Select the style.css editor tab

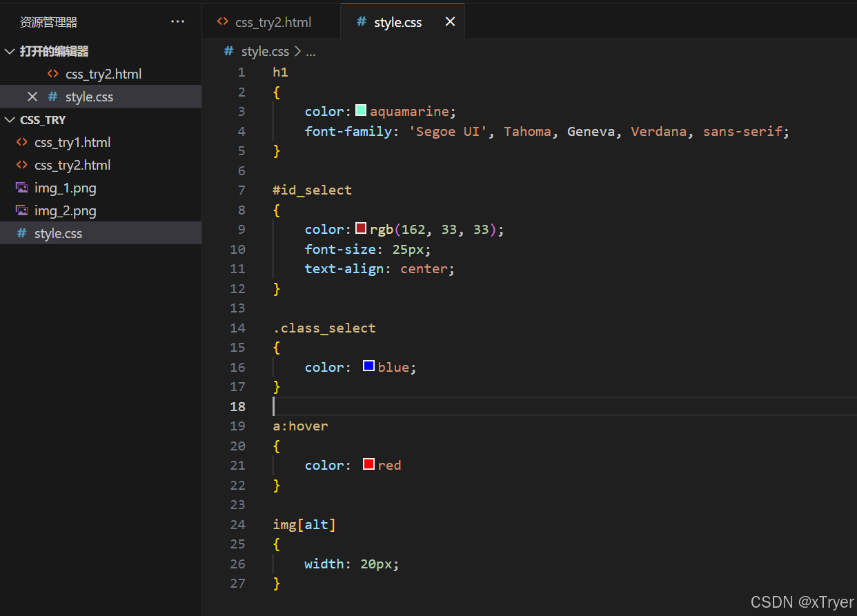pos(397,22)
